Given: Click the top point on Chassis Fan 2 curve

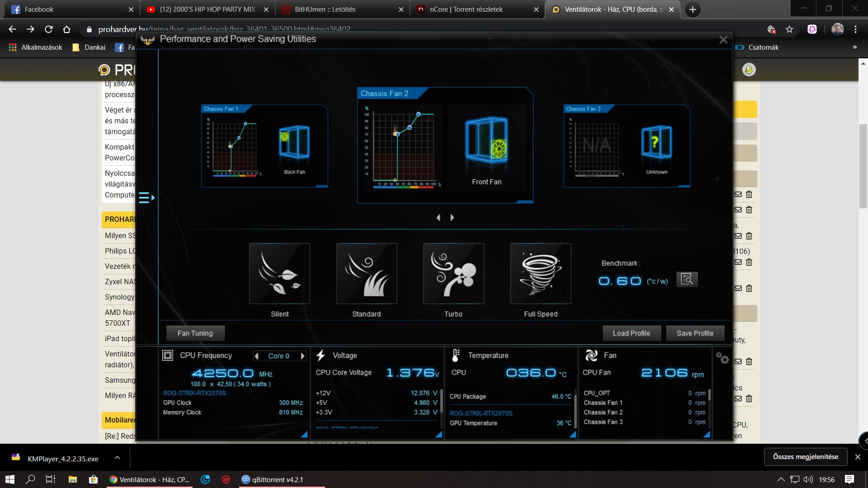Looking at the screenshot, I should 419,114.
